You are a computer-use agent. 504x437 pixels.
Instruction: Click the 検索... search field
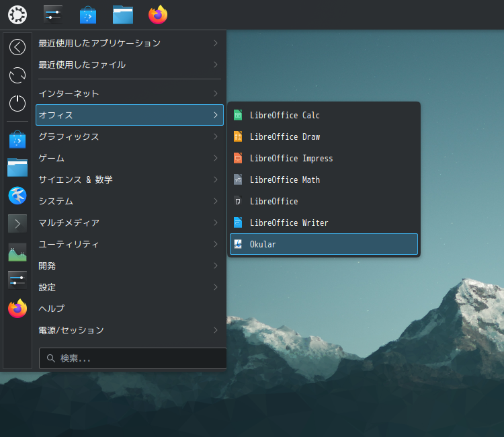(133, 358)
